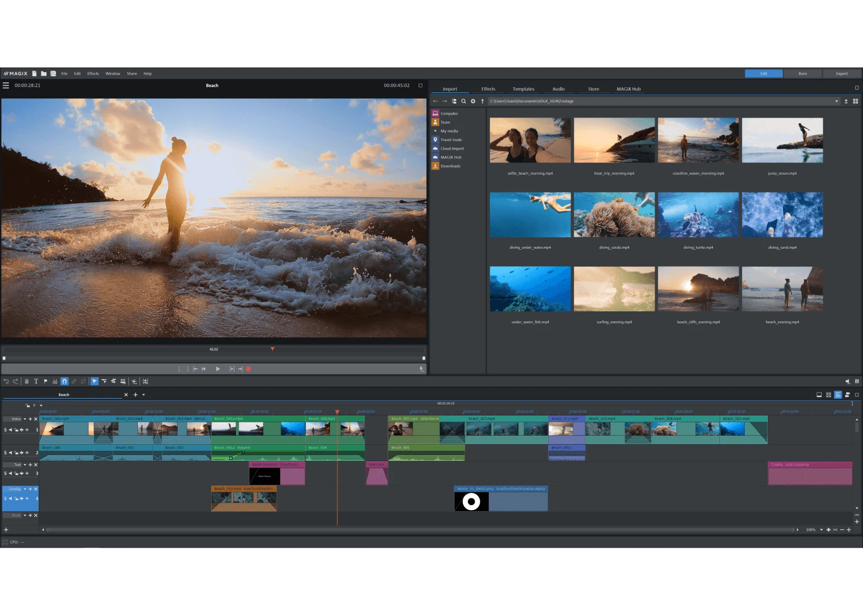This screenshot has width=863, height=616.
Task: Open the audio mixer icon
Action: click(x=856, y=381)
